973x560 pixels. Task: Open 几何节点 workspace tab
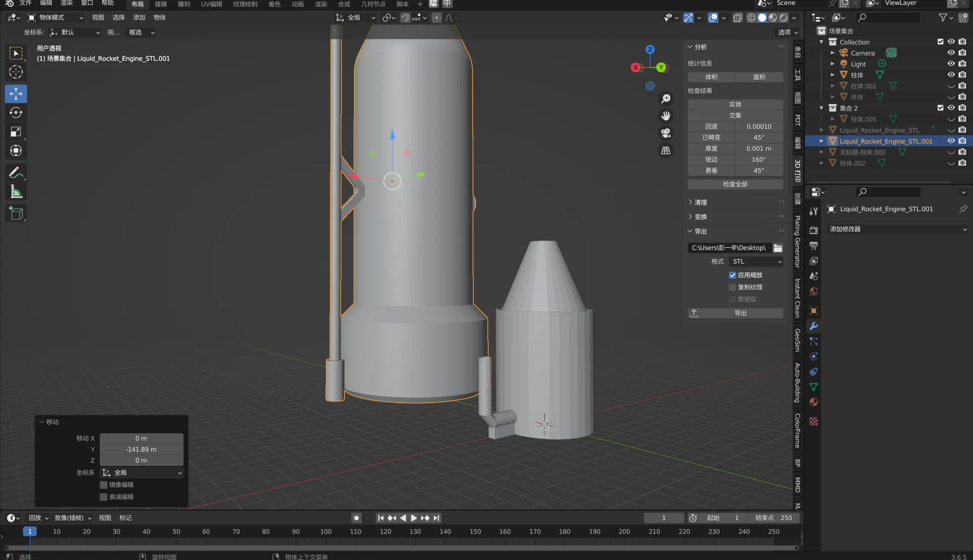click(373, 4)
